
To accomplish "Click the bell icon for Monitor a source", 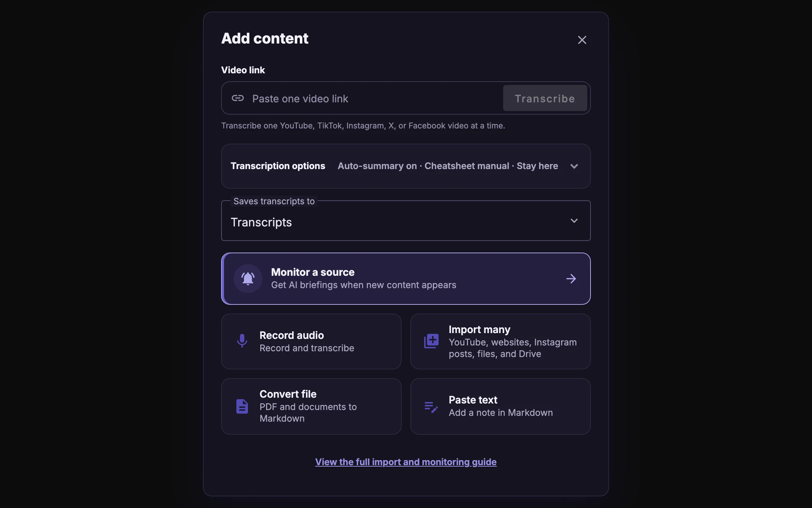I will point(248,279).
